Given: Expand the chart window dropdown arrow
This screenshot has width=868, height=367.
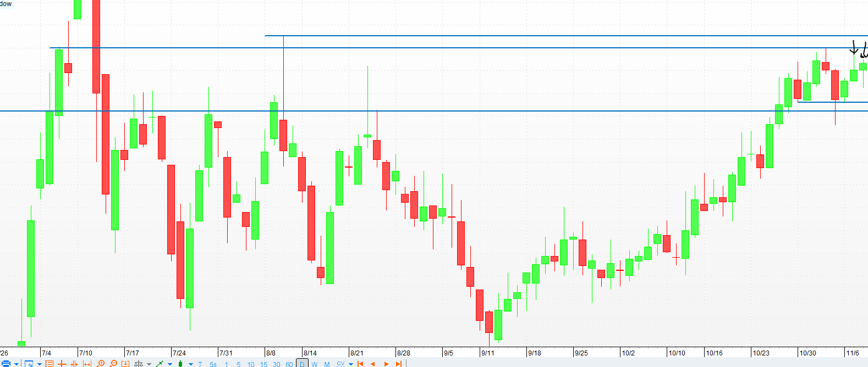Looking at the screenshot, I should (40, 364).
